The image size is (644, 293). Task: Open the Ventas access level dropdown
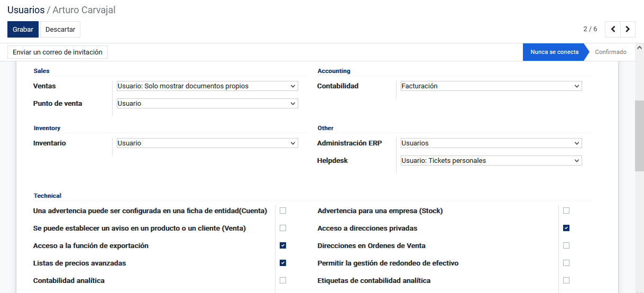pyautogui.click(x=207, y=86)
